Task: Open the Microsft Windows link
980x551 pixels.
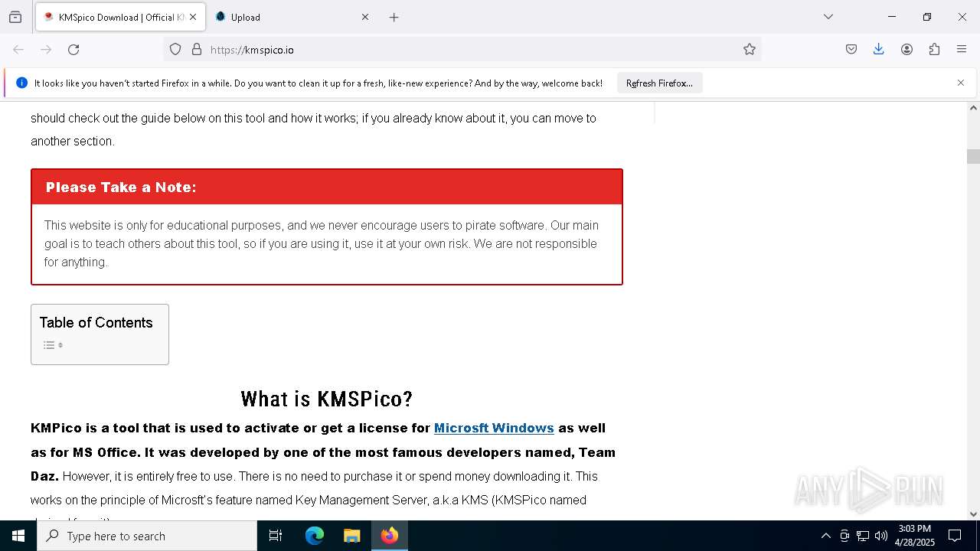Action: (x=494, y=428)
